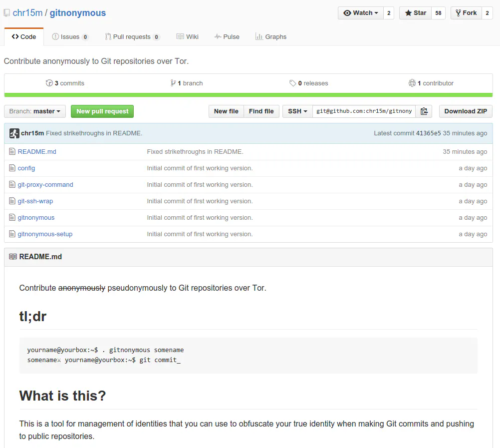Open the README.md file

37,151
